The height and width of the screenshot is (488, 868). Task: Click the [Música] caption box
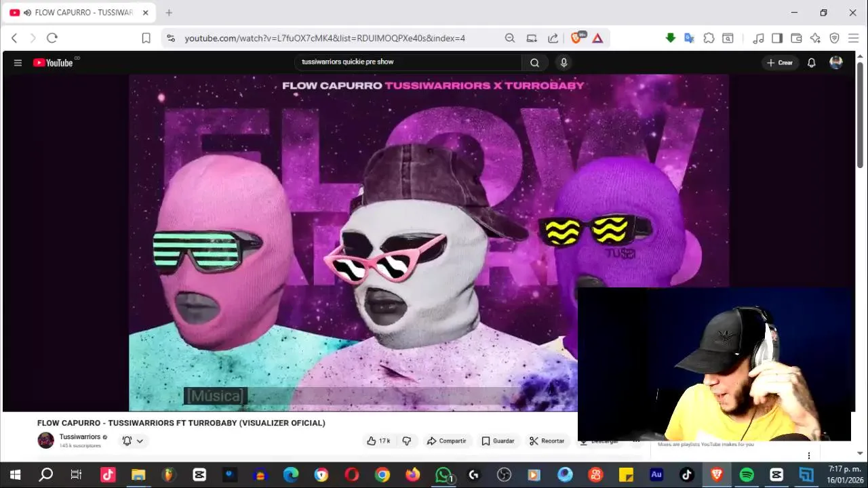(x=216, y=396)
